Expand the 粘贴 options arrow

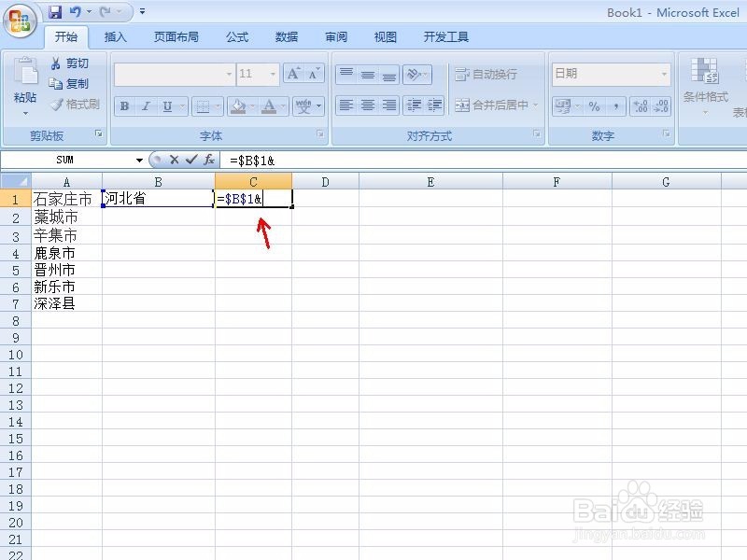click(25, 113)
